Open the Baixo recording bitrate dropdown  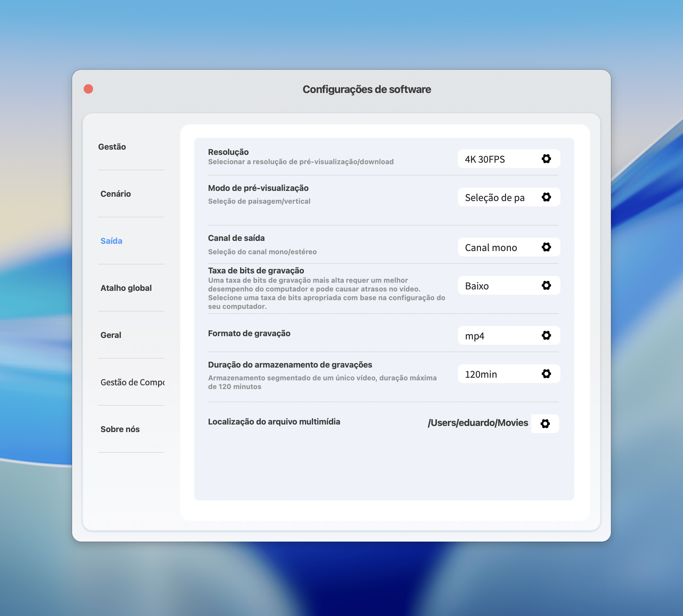498,286
